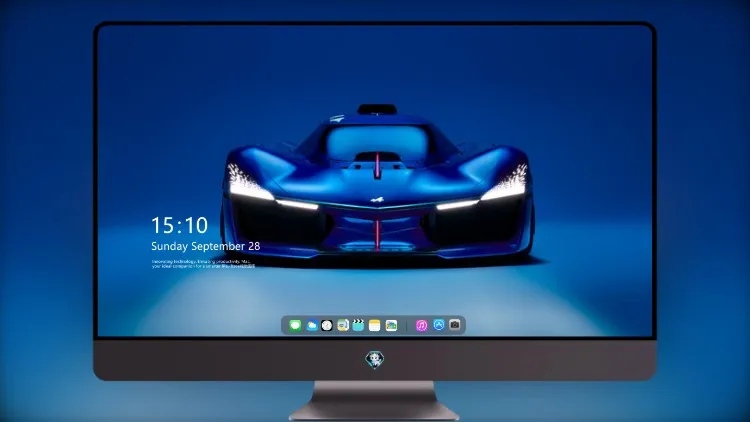Select the Sunday September 28 date text
750x422 pixels.
[206, 246]
